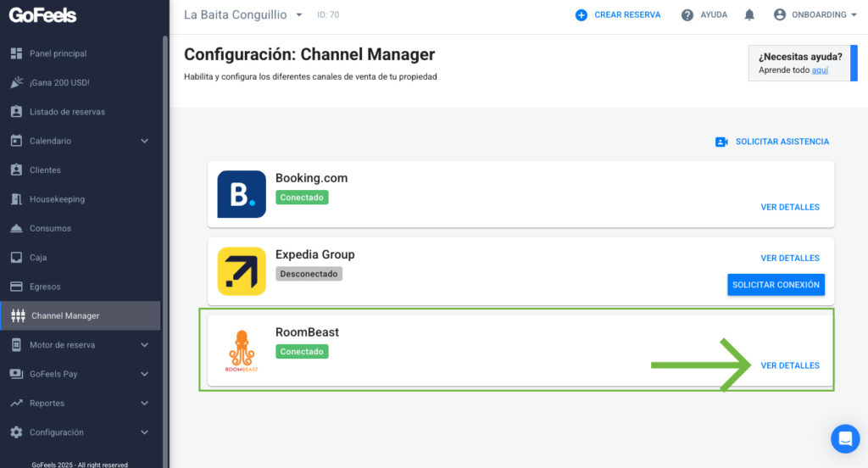The image size is (868, 468).
Task: Click the Configuración gear icon
Action: [17, 432]
